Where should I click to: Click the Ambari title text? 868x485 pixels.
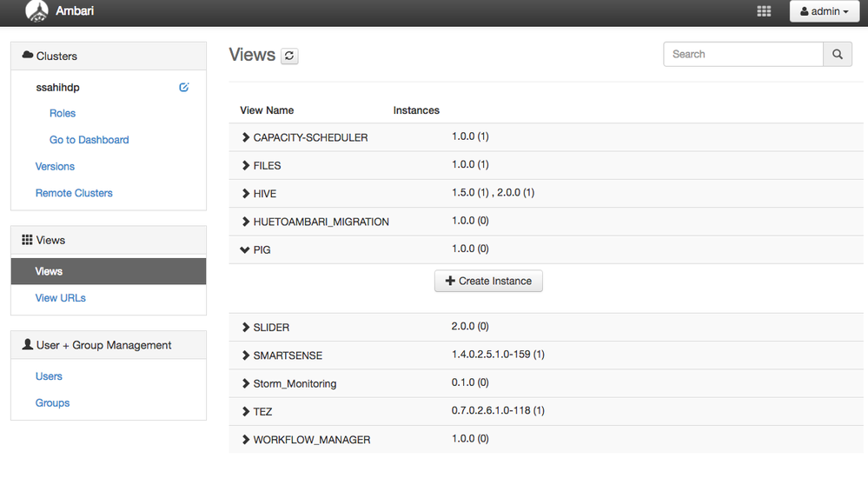pos(75,11)
